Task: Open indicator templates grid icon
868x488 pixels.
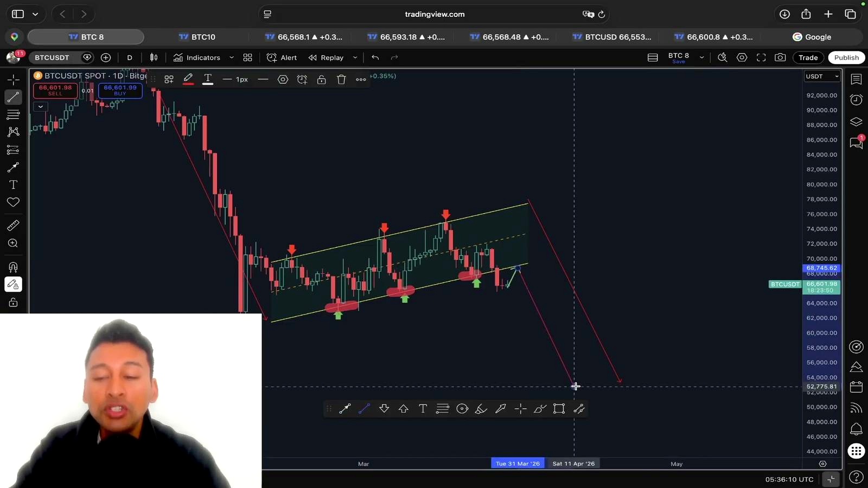Action: pos(247,57)
